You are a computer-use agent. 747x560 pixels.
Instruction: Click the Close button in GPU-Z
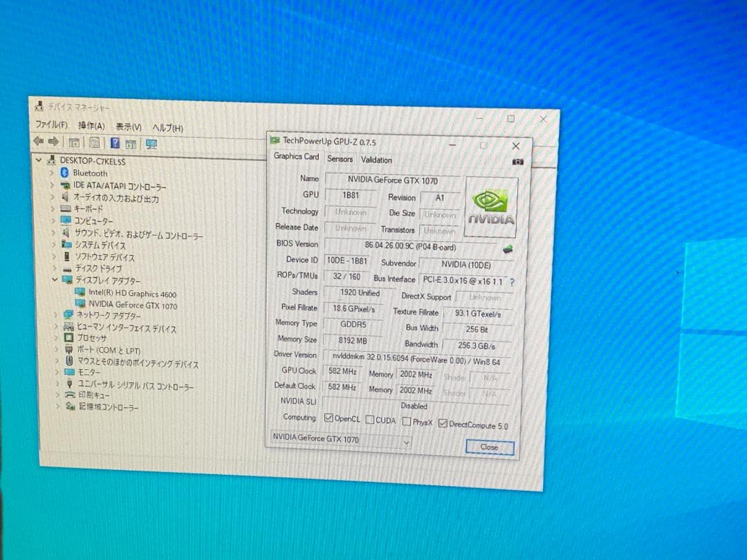point(490,447)
